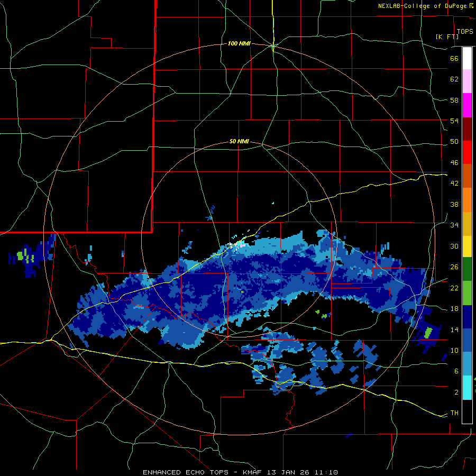
Task: Select the magenta legend swatch
Action: [x=467, y=105]
